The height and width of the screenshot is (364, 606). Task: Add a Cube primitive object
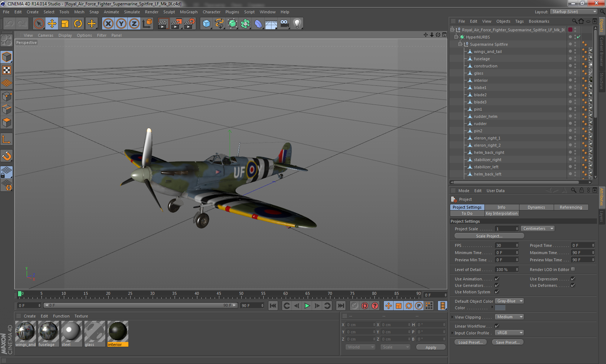click(x=206, y=24)
